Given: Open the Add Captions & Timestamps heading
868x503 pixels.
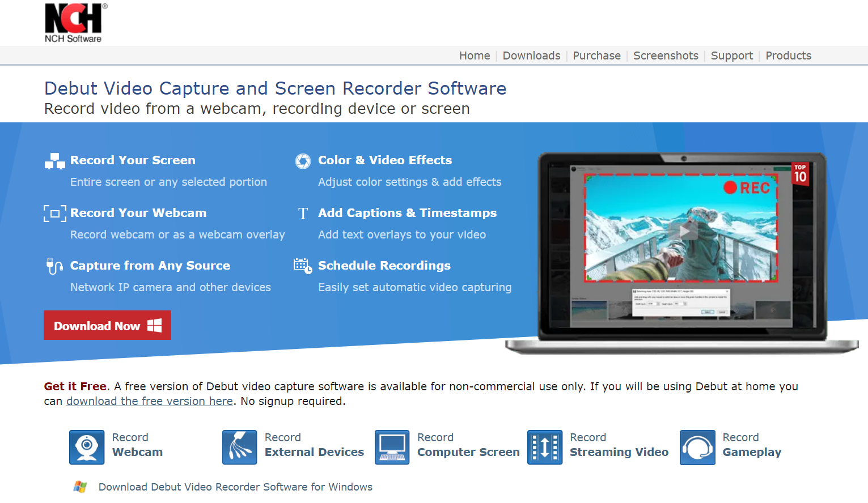Looking at the screenshot, I should point(407,213).
